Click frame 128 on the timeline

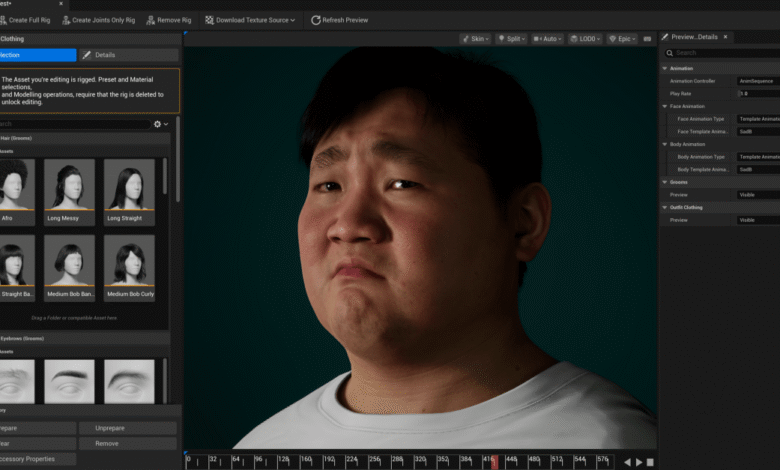point(284,460)
